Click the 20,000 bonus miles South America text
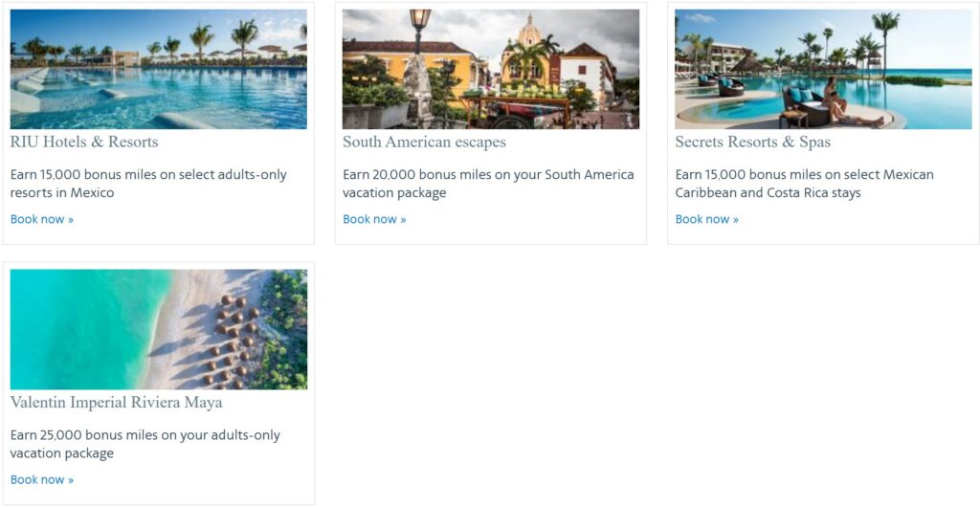 [488, 184]
